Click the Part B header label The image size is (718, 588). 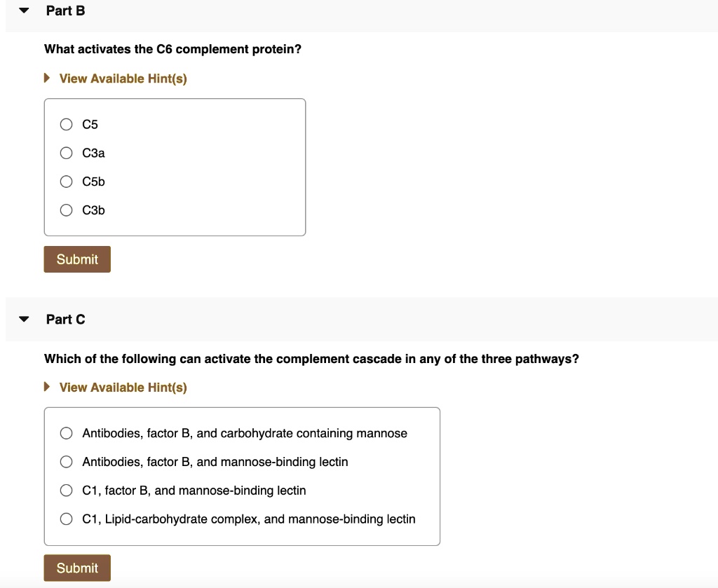65,11
